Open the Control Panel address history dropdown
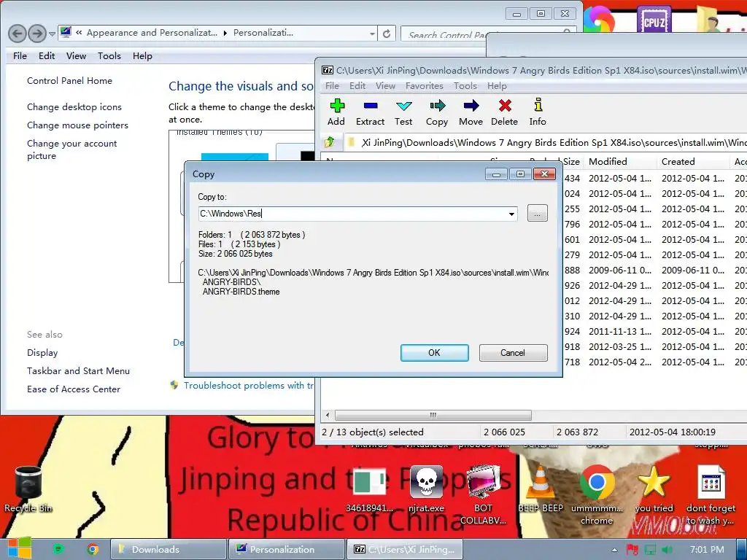The width and height of the screenshot is (747, 560). [373, 34]
